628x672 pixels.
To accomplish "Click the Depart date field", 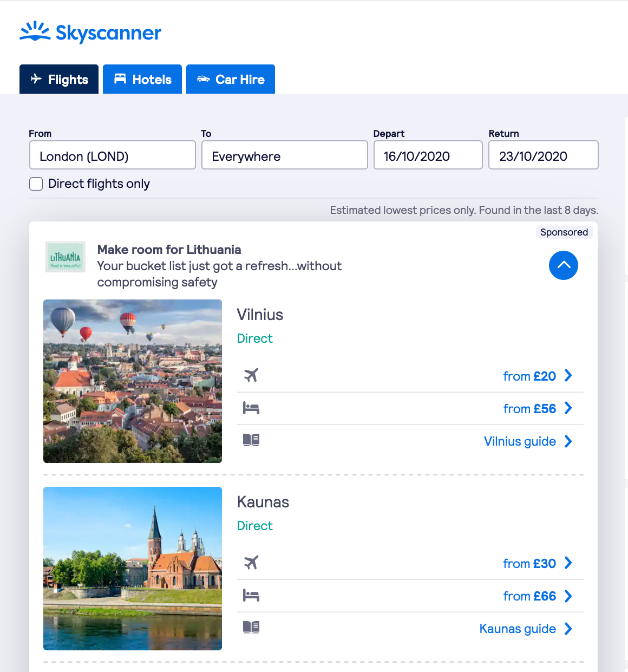I will click(x=428, y=155).
